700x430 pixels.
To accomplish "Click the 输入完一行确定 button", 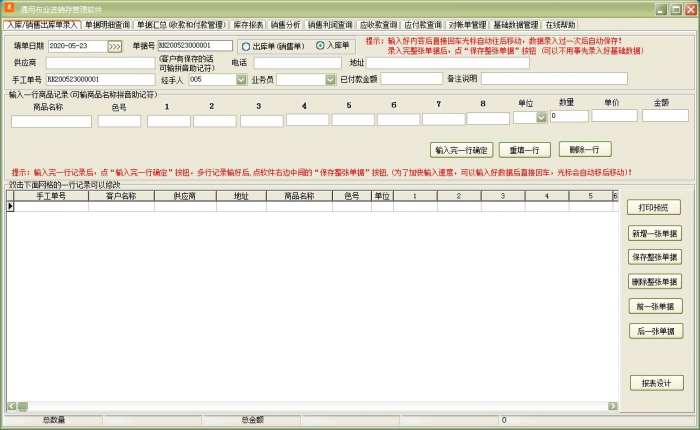I will pyautogui.click(x=462, y=150).
